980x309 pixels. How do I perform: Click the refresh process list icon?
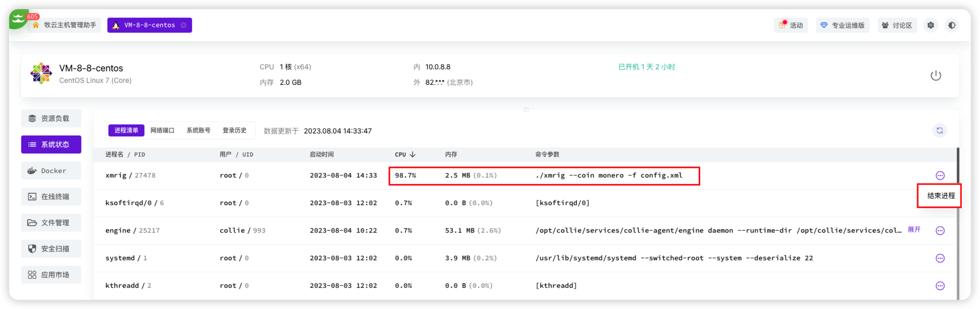(939, 130)
